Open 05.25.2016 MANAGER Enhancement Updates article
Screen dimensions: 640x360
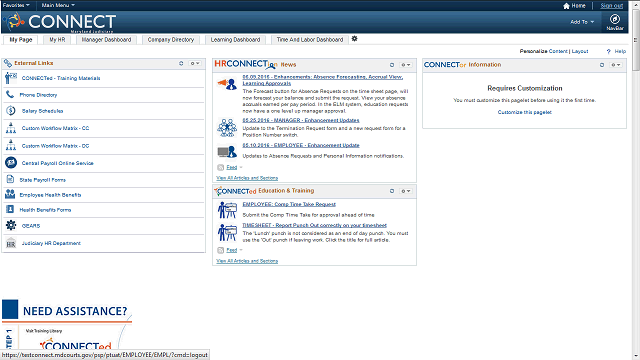[x=301, y=120]
